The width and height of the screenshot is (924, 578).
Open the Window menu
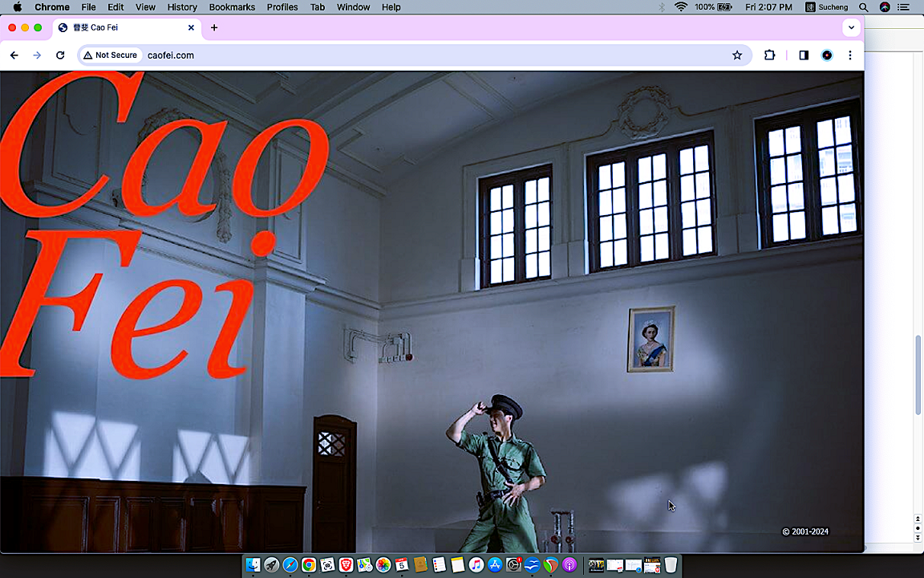(353, 7)
